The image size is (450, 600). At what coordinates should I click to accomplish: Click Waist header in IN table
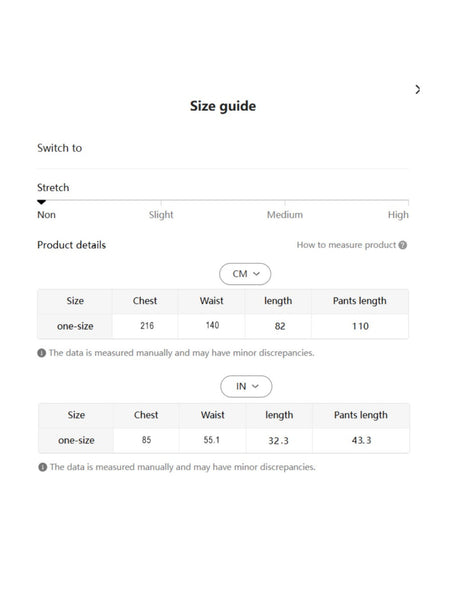[213, 415]
